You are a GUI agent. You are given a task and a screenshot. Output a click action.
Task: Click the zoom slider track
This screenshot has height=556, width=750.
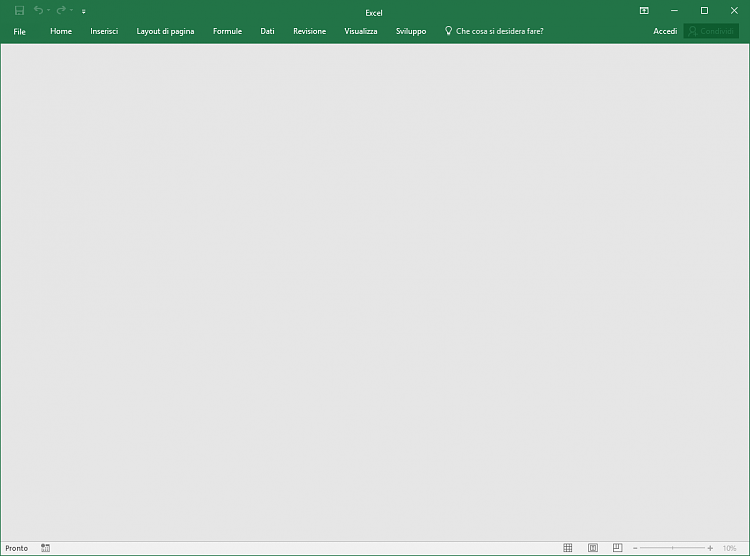point(673,548)
